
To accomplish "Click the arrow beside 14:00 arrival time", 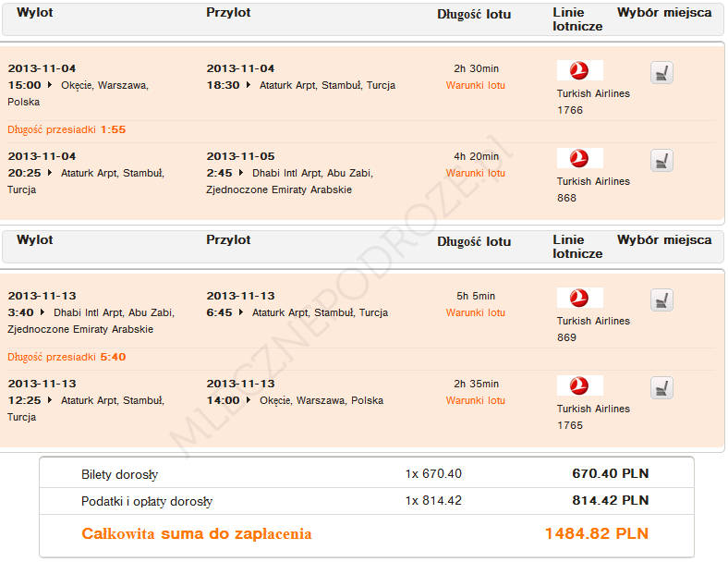I will point(249,401).
